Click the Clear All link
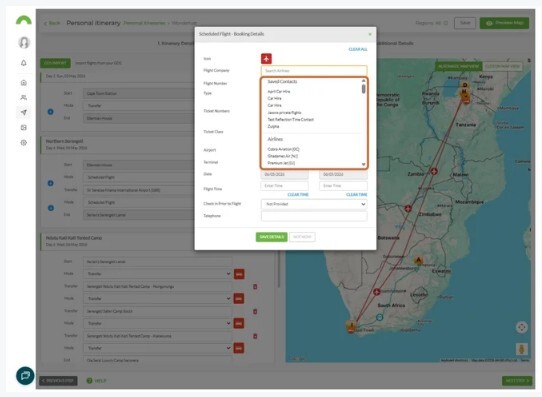The image size is (542, 397). (x=358, y=49)
